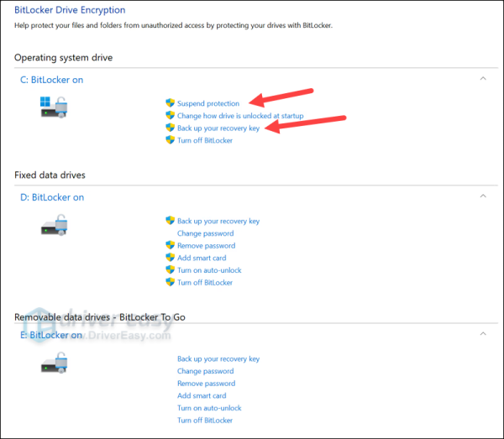Collapse the C: drive section with chevron
504x439 pixels.
pyautogui.click(x=483, y=79)
